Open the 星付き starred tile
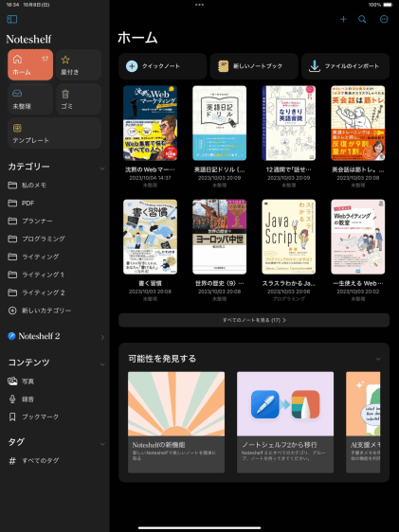The height and width of the screenshot is (532, 399). 79,64
